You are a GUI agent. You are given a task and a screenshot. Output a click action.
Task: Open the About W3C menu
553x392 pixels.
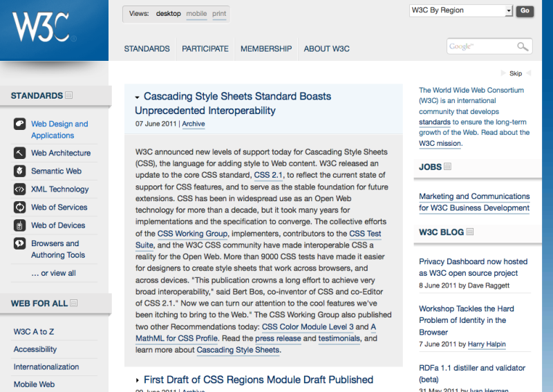[x=326, y=48]
